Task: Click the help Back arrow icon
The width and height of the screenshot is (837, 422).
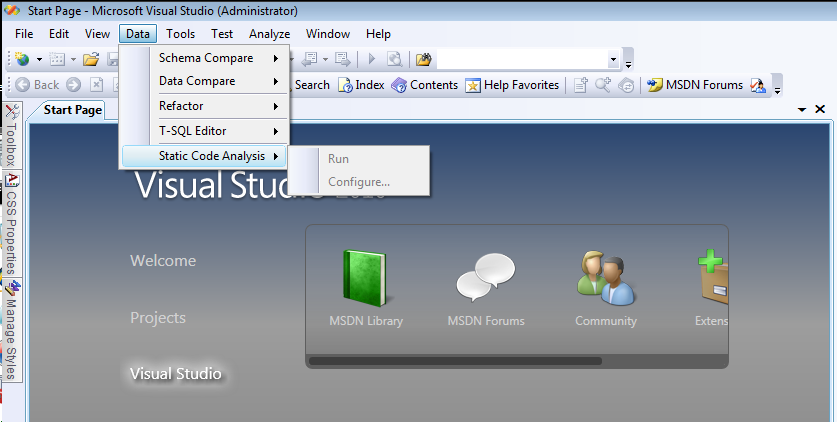Action: click(x=22, y=85)
